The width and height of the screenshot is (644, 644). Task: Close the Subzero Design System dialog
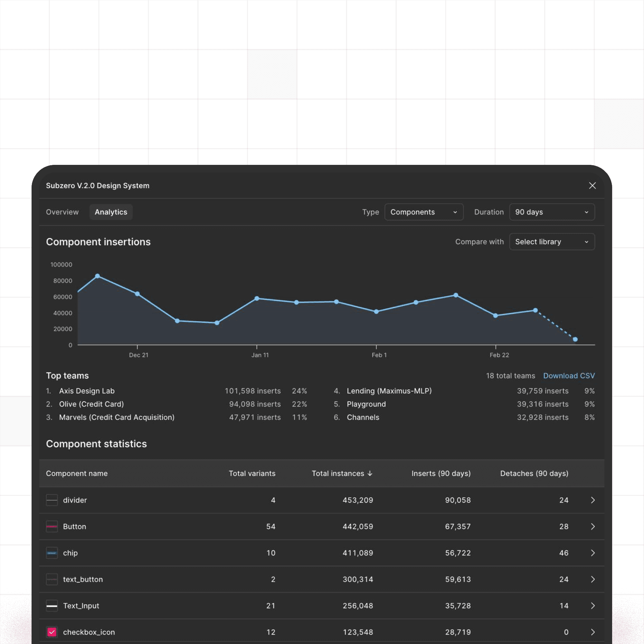click(592, 186)
